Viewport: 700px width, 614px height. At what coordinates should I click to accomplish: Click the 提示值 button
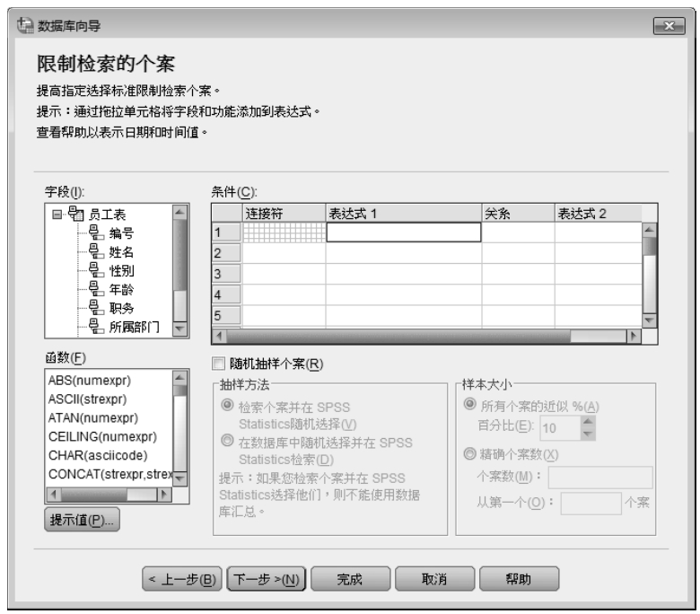click(83, 520)
